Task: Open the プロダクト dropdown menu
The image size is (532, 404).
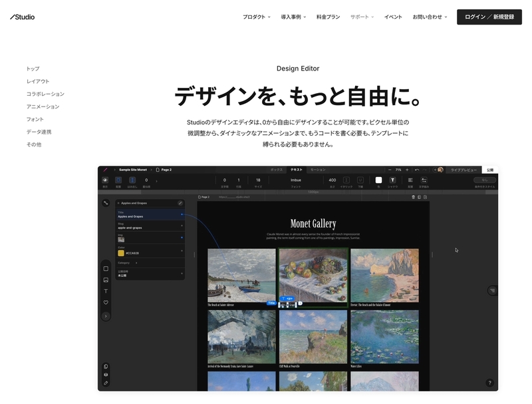Action: pyautogui.click(x=257, y=17)
